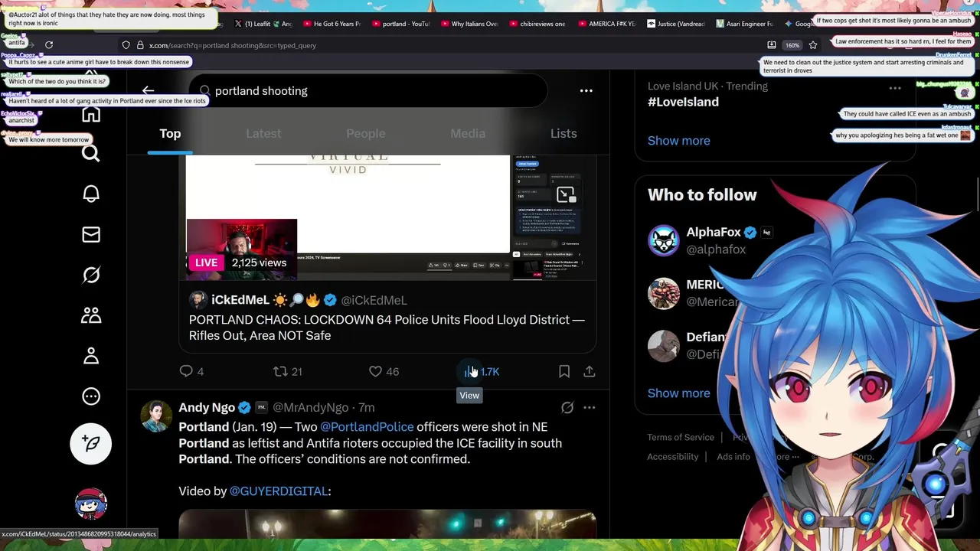The width and height of the screenshot is (980, 551).
Task: Bookmark this page with the star icon
Action: (x=813, y=45)
